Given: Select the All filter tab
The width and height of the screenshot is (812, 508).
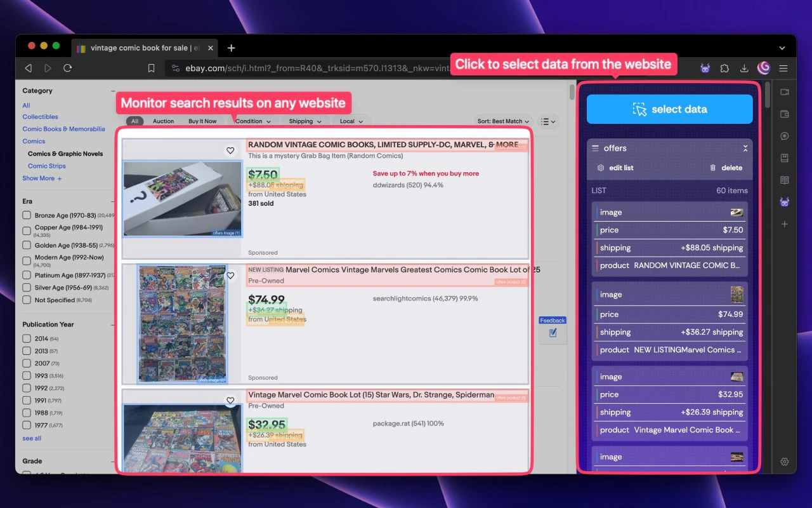Looking at the screenshot, I should pyautogui.click(x=134, y=121).
